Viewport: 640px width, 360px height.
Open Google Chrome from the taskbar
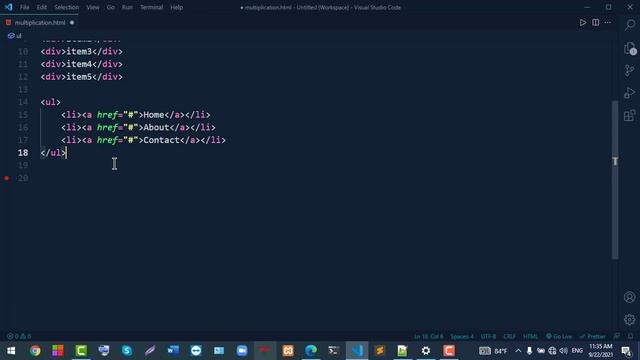point(35,351)
